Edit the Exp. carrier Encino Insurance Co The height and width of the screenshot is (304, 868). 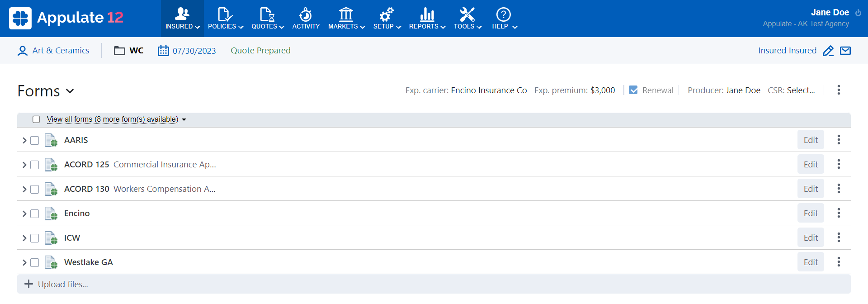[489, 90]
